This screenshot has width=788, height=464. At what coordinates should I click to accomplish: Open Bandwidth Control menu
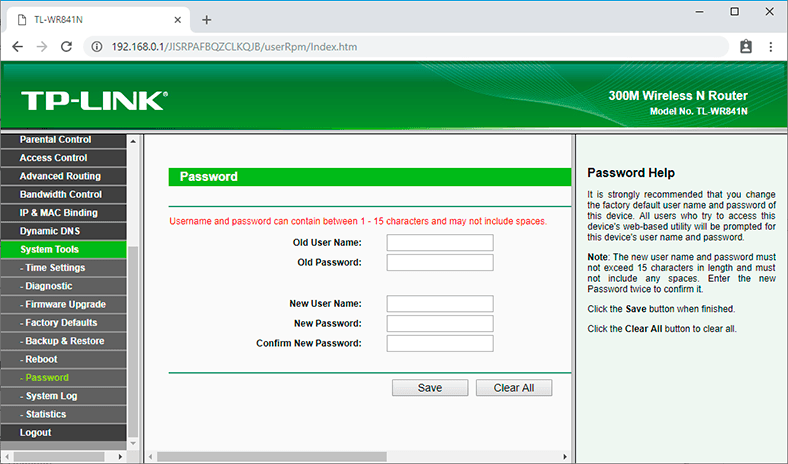[x=64, y=195]
